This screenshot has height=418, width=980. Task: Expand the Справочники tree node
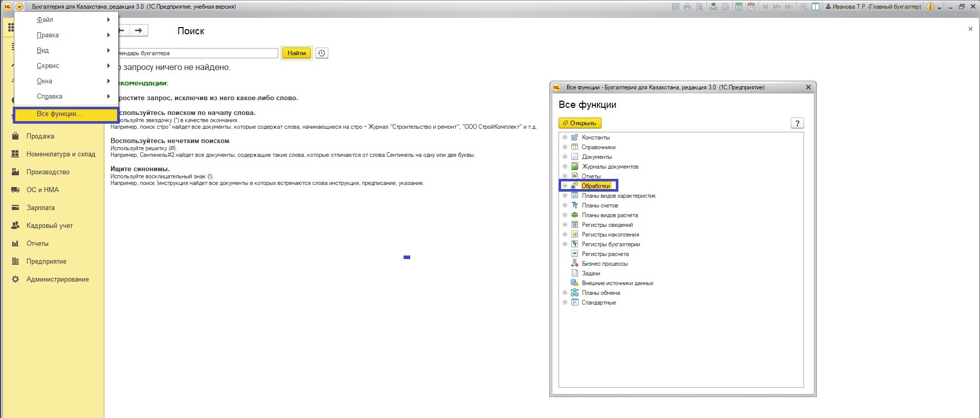click(565, 147)
